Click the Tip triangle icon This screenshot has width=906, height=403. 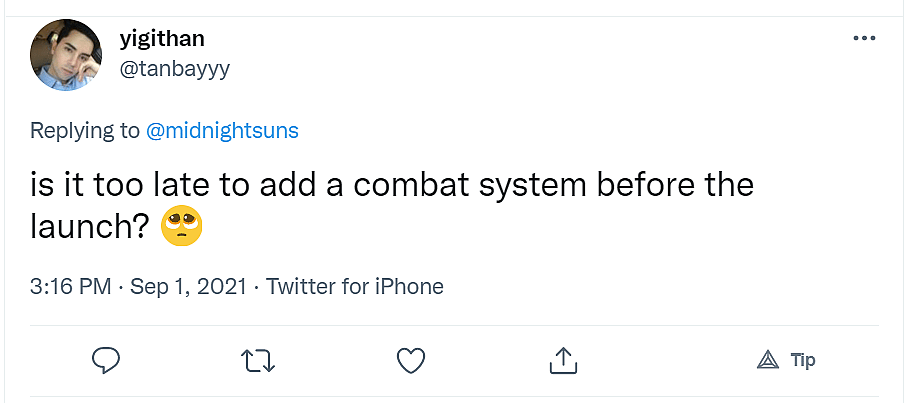[768, 360]
